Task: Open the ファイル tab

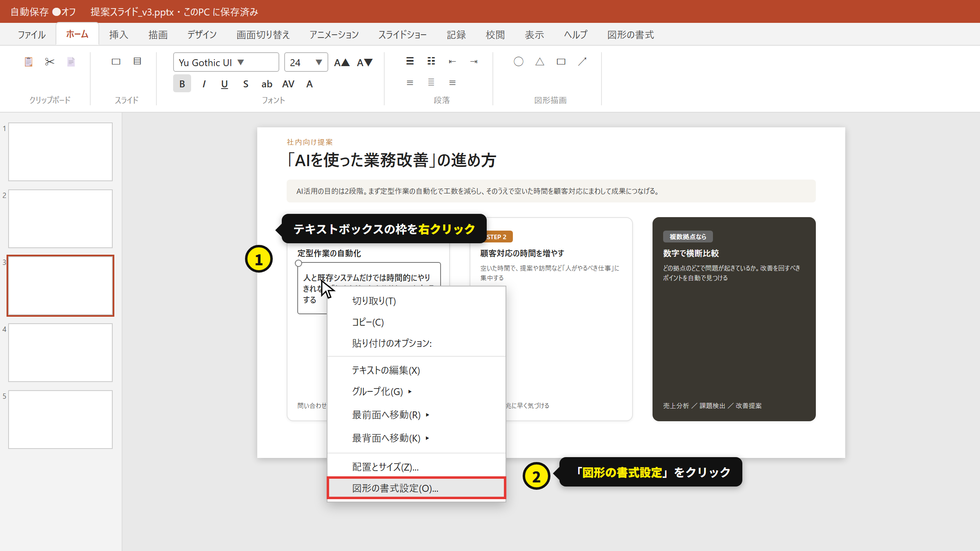Action: (x=31, y=35)
